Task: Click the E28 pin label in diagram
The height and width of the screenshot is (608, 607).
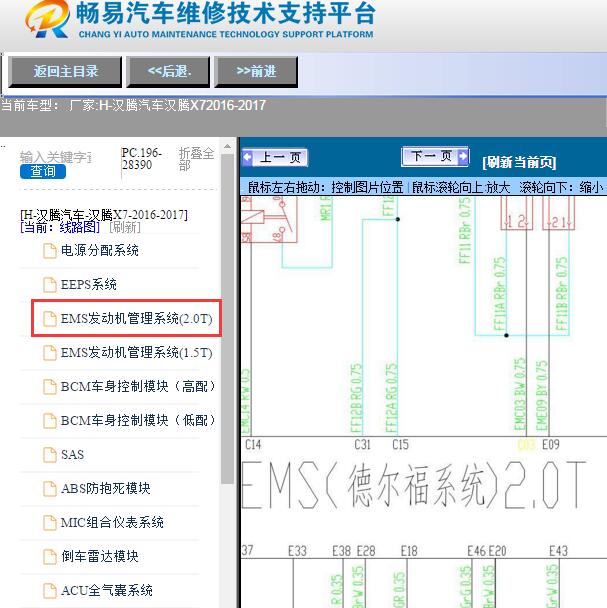Action: coord(366,551)
